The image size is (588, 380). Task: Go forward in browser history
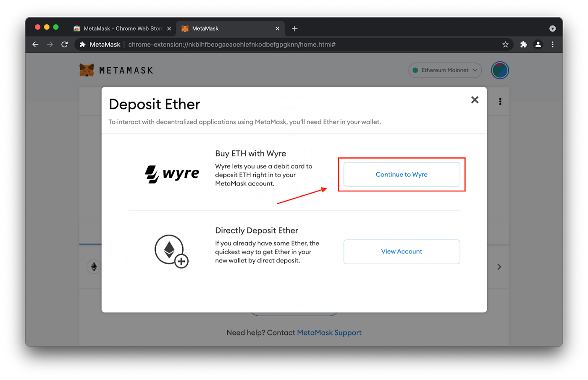(x=50, y=45)
